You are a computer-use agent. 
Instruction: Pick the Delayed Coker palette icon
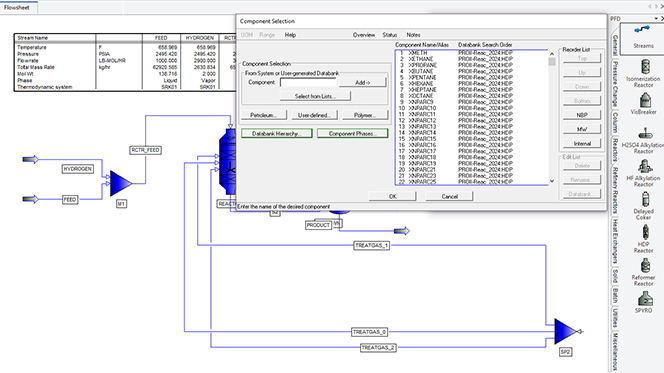coord(645,200)
